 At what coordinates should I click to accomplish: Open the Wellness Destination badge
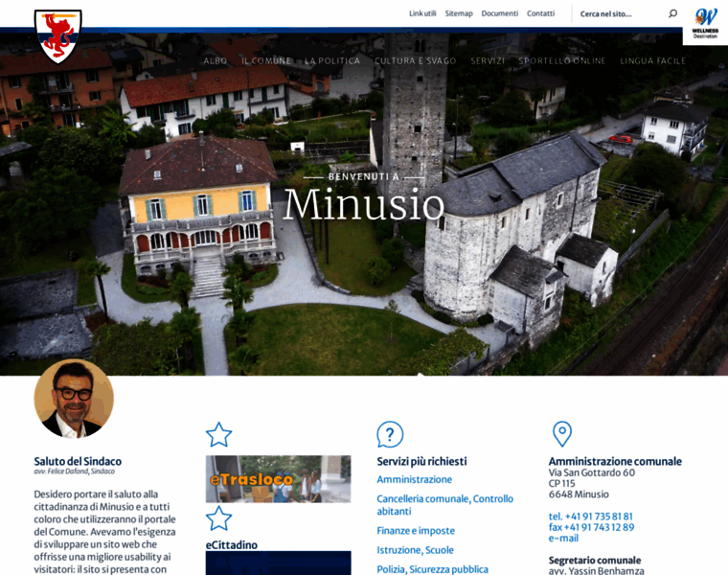705,22
